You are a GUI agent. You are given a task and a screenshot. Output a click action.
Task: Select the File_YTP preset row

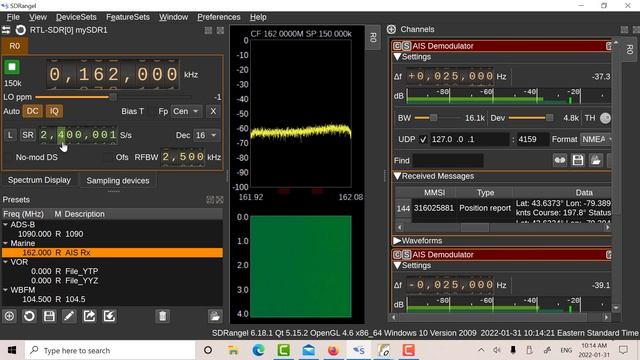pos(112,271)
